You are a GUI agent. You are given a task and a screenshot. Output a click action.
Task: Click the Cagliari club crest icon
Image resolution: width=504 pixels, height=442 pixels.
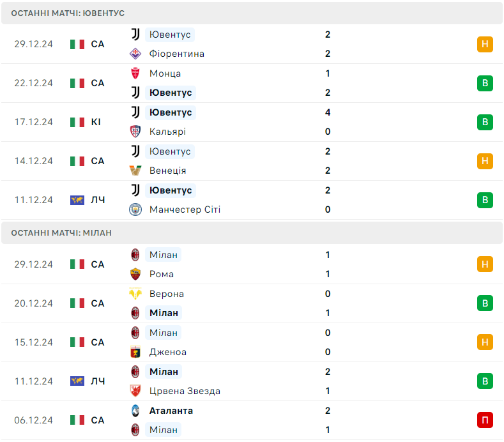click(135, 132)
